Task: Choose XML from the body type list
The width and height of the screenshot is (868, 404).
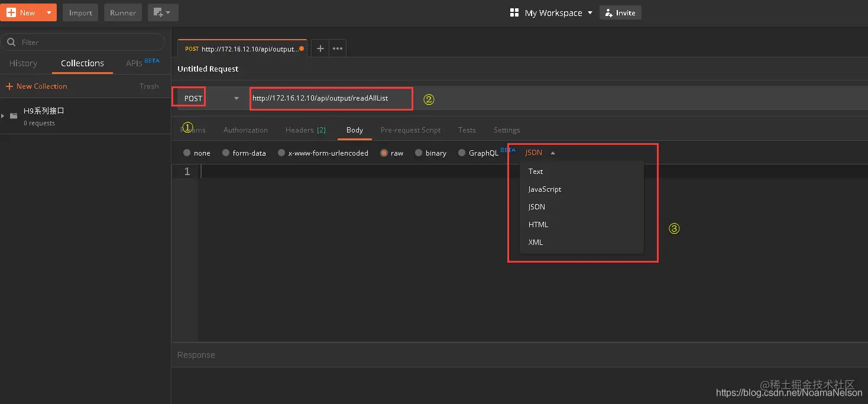Action: pos(581,243)
